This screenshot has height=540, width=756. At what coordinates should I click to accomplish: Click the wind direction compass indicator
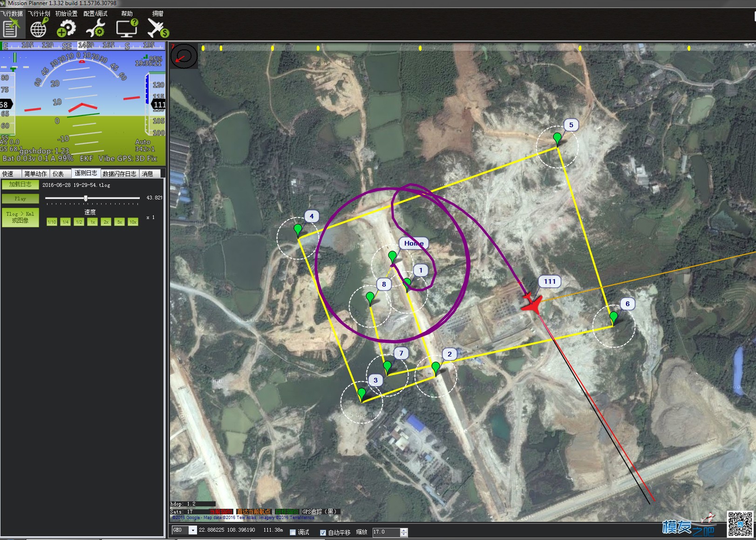184,56
